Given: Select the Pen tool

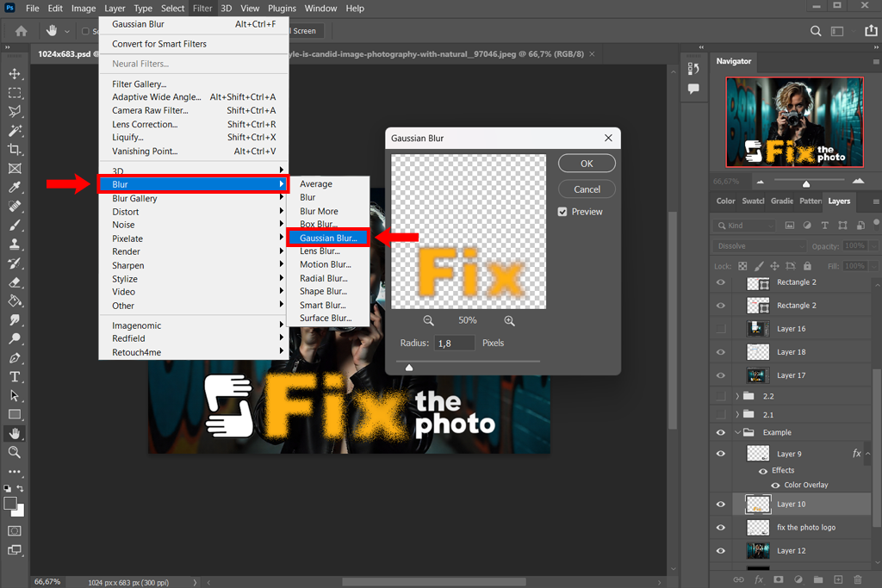Looking at the screenshot, I should [15, 357].
